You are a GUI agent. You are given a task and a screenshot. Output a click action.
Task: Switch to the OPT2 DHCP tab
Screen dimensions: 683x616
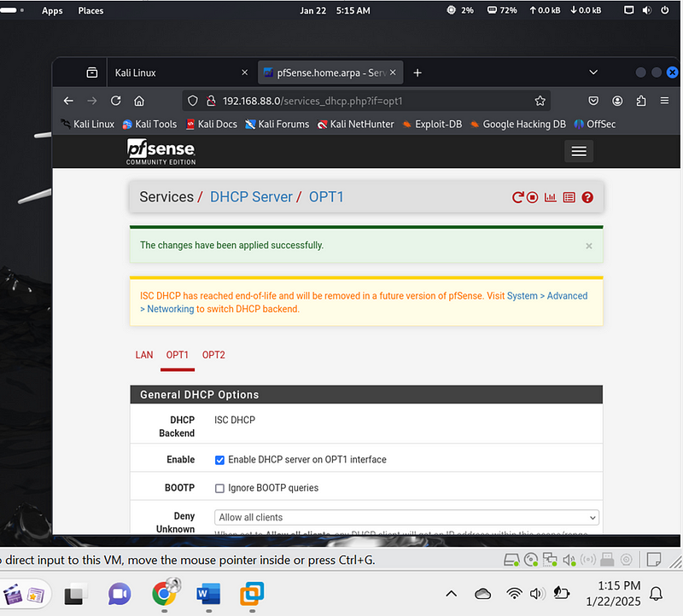click(213, 355)
